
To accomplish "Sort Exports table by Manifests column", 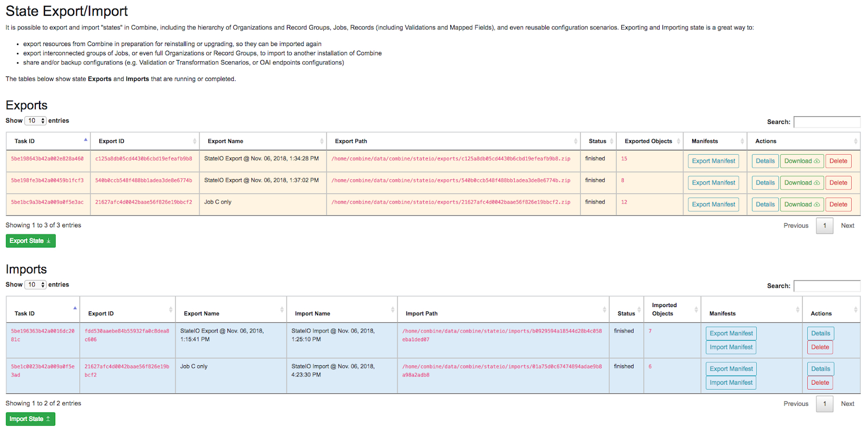I will pos(715,141).
